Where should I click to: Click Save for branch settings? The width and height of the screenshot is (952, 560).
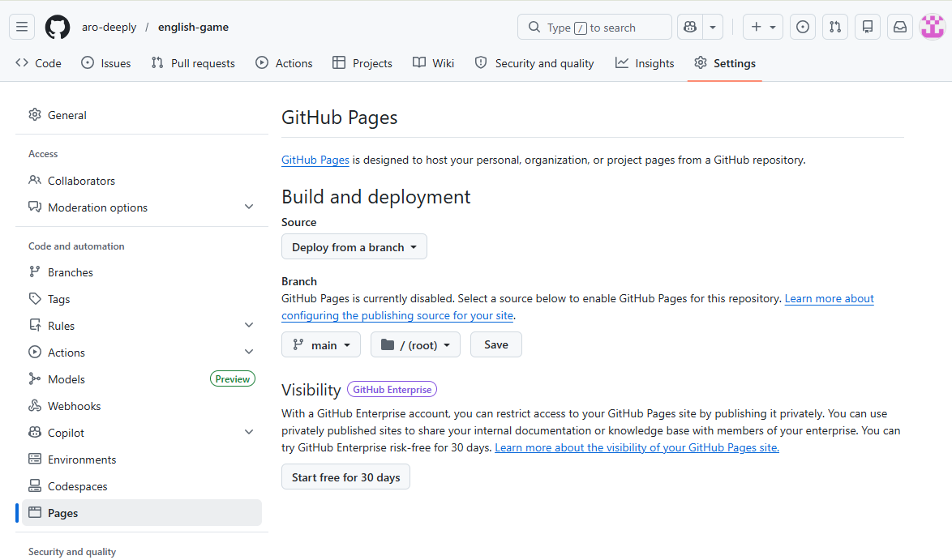496,344
